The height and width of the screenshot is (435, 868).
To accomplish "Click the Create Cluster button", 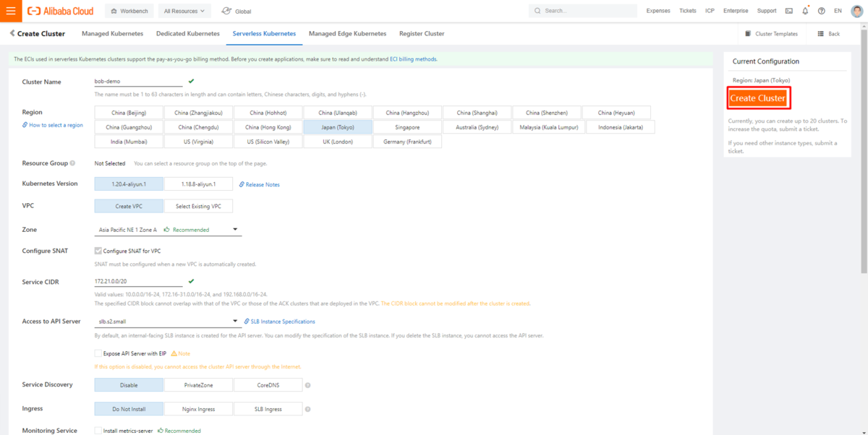I will [x=758, y=98].
